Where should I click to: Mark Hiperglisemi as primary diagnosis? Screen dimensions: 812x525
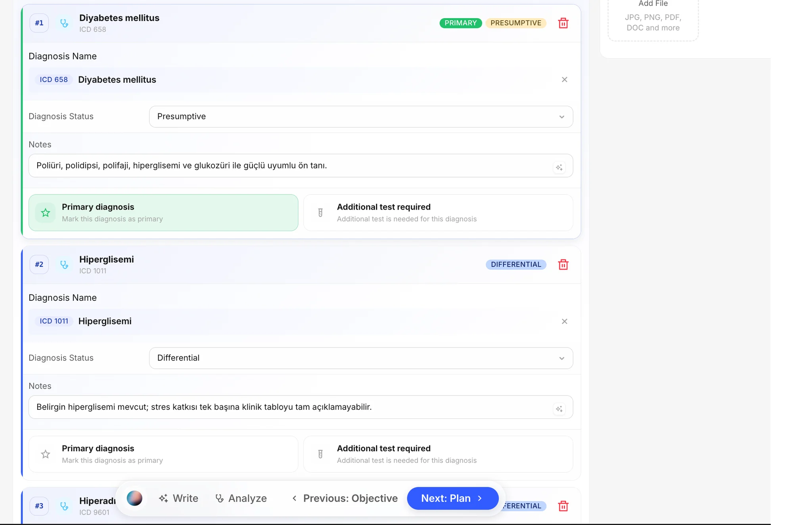163,454
